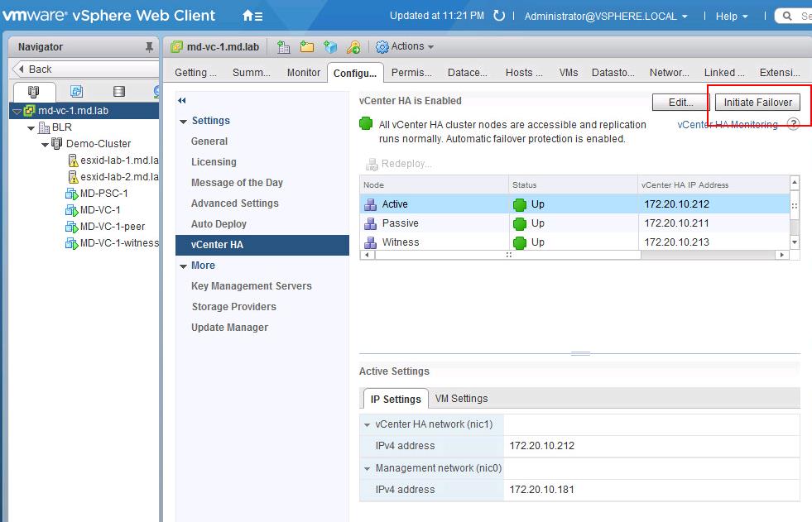Click the MD-VC-1-witness VM icon
Screen dimensions: 812x522
[x=71, y=243]
